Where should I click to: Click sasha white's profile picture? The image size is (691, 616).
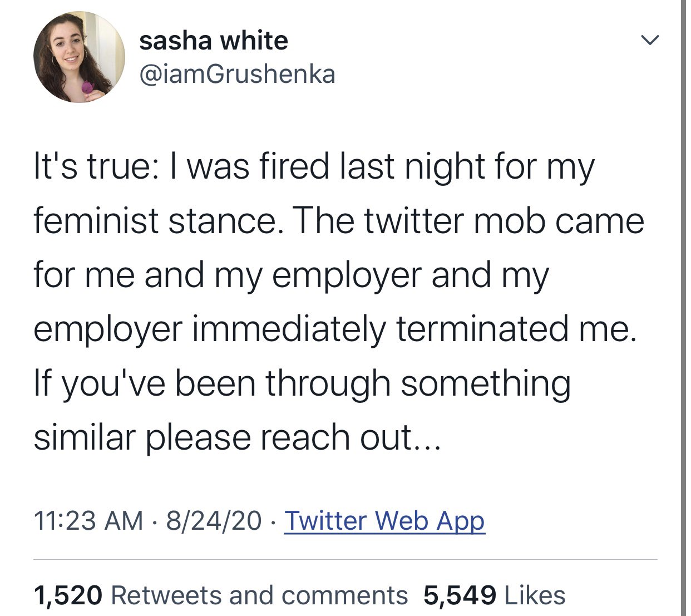pos(79,57)
